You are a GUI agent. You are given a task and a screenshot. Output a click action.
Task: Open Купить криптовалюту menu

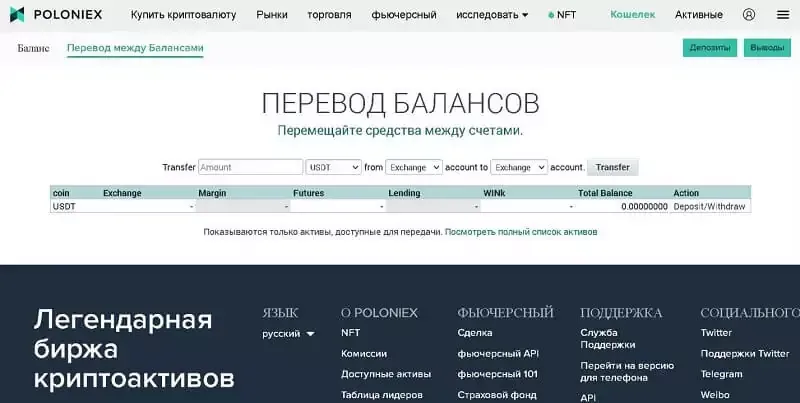(x=183, y=15)
